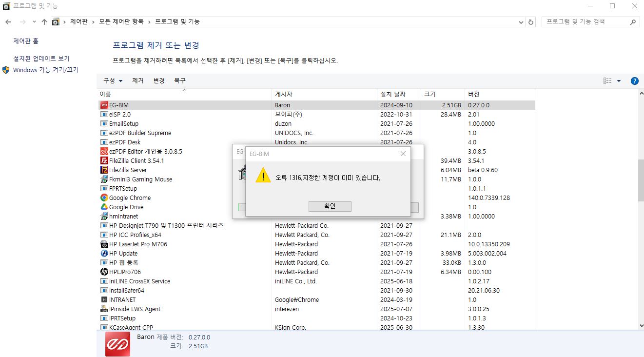The width and height of the screenshot is (644, 357).
Task: Go up one level with the up arrow
Action: click(x=44, y=22)
